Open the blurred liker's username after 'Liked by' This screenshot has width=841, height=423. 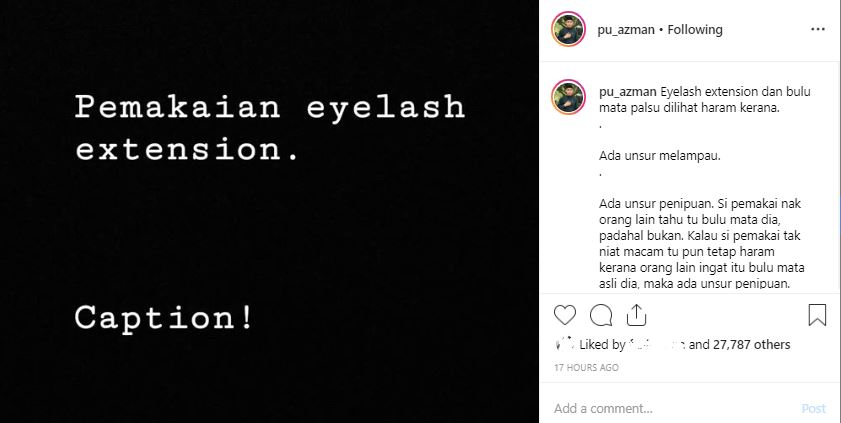click(655, 344)
